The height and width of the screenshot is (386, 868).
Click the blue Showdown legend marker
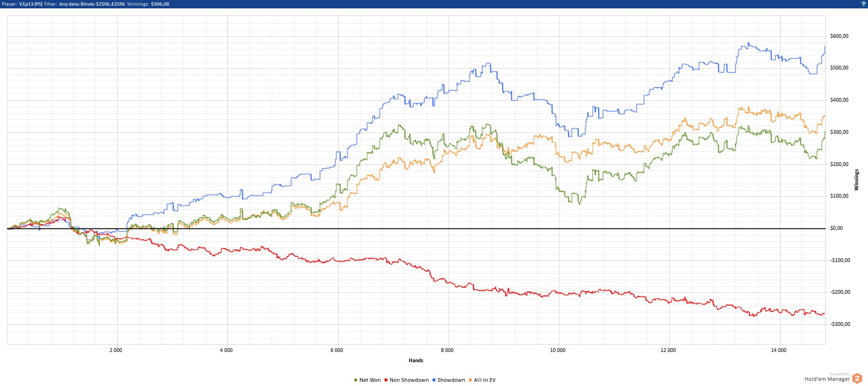(434, 380)
